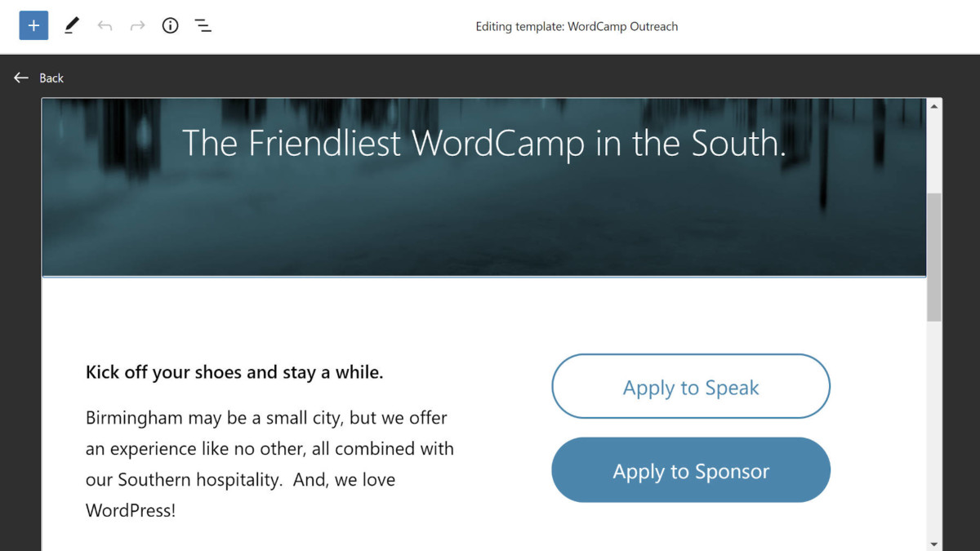Screen dimensions: 980x551
Task: Click the scrollbar up arrow
Action: (934, 106)
